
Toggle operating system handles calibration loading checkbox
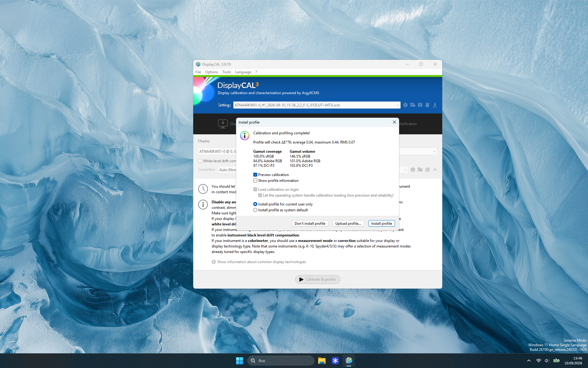point(260,195)
